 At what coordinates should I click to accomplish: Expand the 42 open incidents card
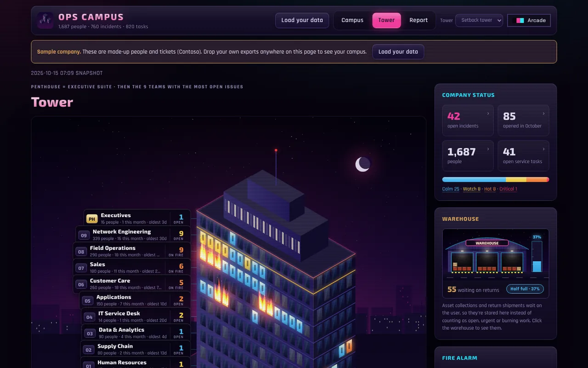click(x=468, y=120)
